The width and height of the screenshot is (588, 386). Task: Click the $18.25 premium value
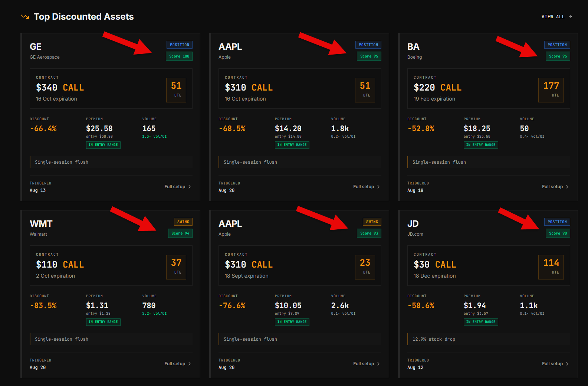pyautogui.click(x=477, y=129)
